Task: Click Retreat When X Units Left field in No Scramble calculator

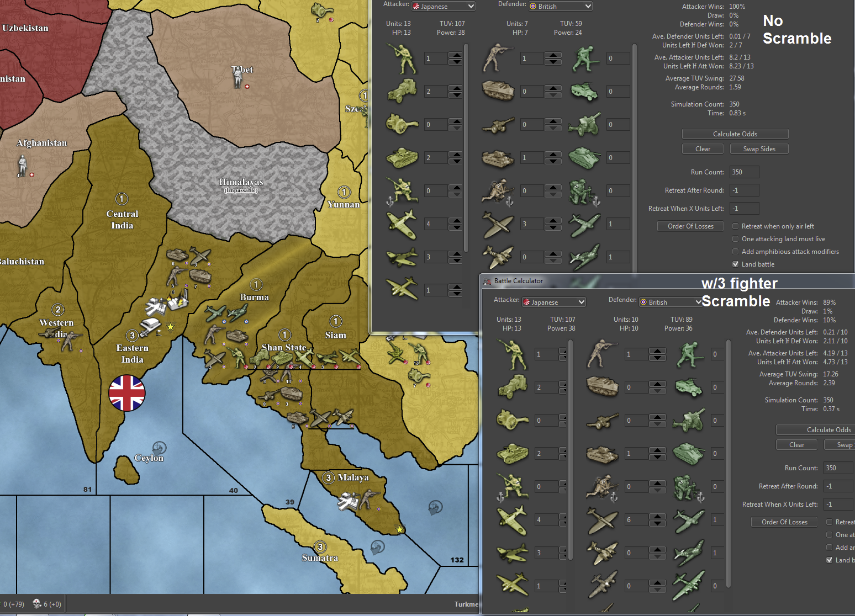Action: 744,209
